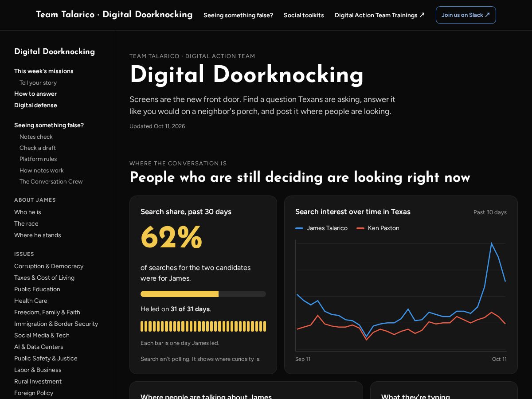
Task: Click the 'Each bar is one day James led' caption
Action: [180, 343]
